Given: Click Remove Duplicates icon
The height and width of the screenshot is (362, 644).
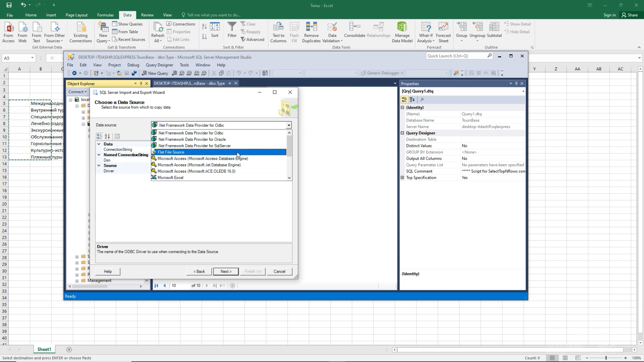Looking at the screenshot, I should [x=311, y=32].
